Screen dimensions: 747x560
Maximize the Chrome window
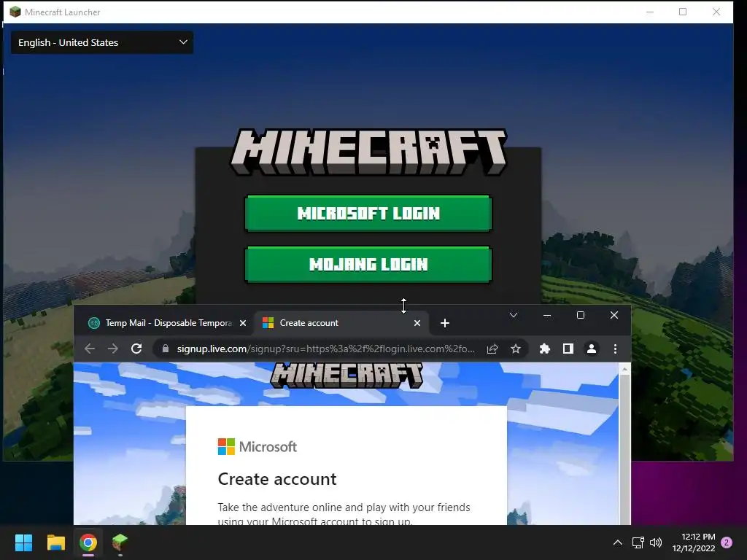click(580, 315)
